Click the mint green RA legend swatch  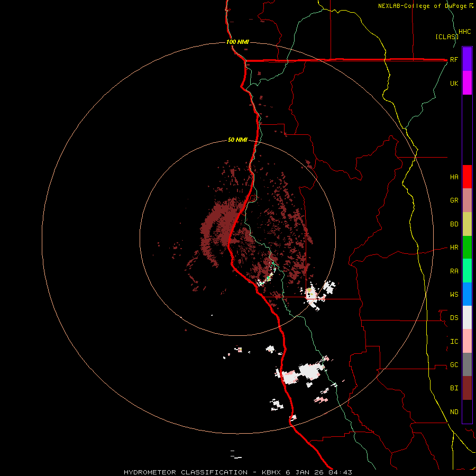(x=467, y=271)
